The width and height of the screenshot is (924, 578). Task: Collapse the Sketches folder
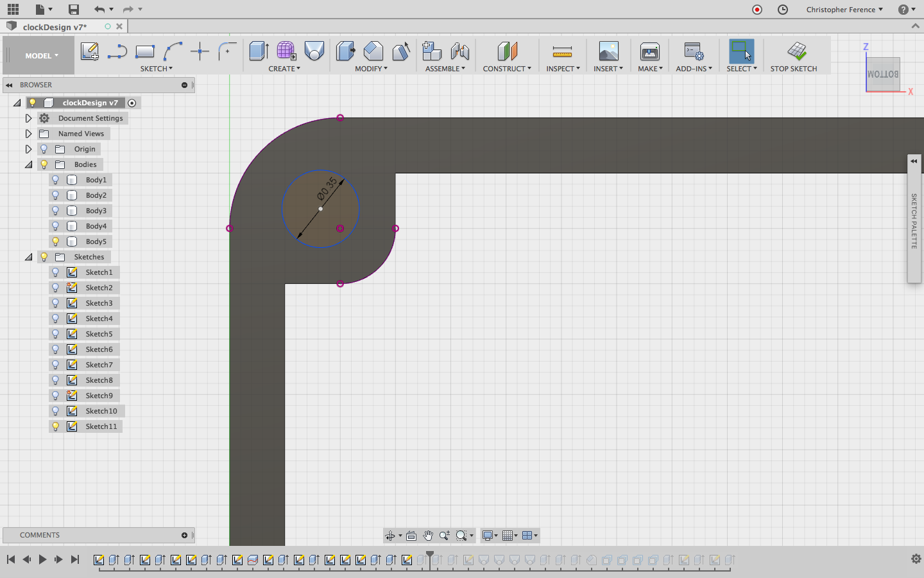pos(28,257)
